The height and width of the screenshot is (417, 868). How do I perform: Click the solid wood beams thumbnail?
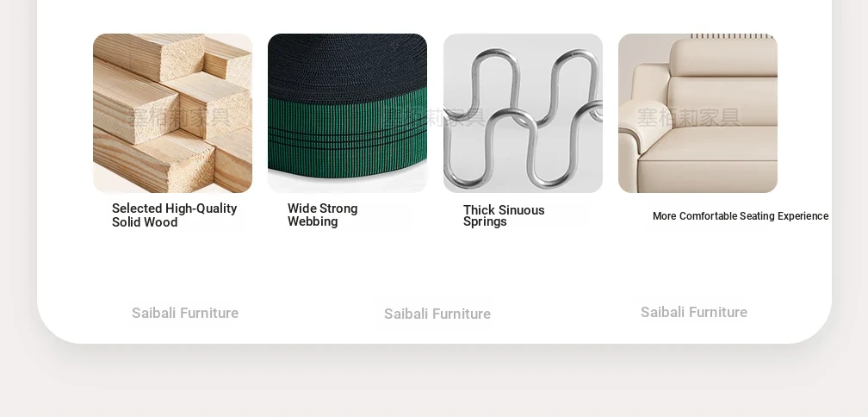pyautogui.click(x=173, y=113)
